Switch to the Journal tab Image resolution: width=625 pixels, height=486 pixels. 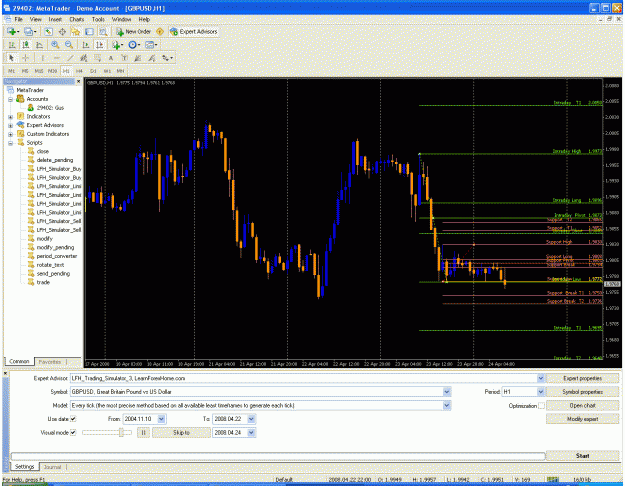52,467
